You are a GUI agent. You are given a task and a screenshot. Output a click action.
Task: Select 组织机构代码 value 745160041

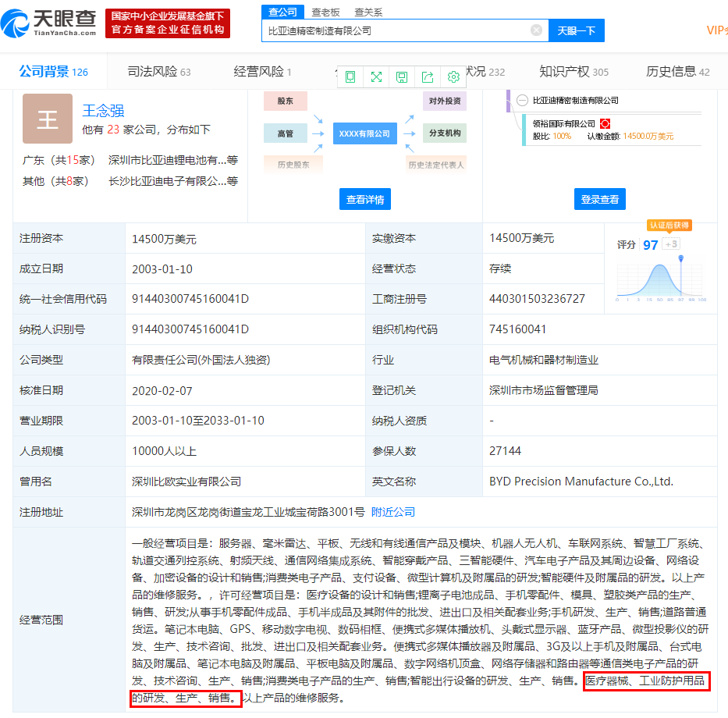[517, 329]
